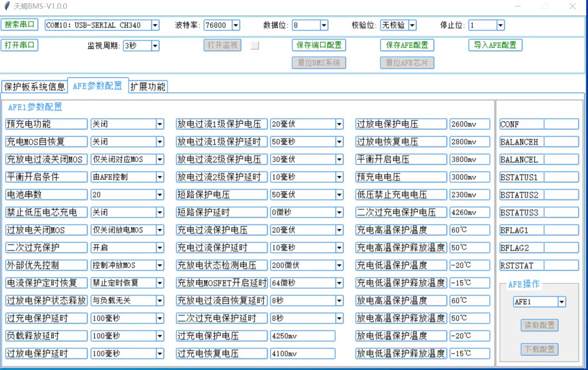Expand the 电池串数 dropdown
588x370 pixels.
[x=160, y=195]
